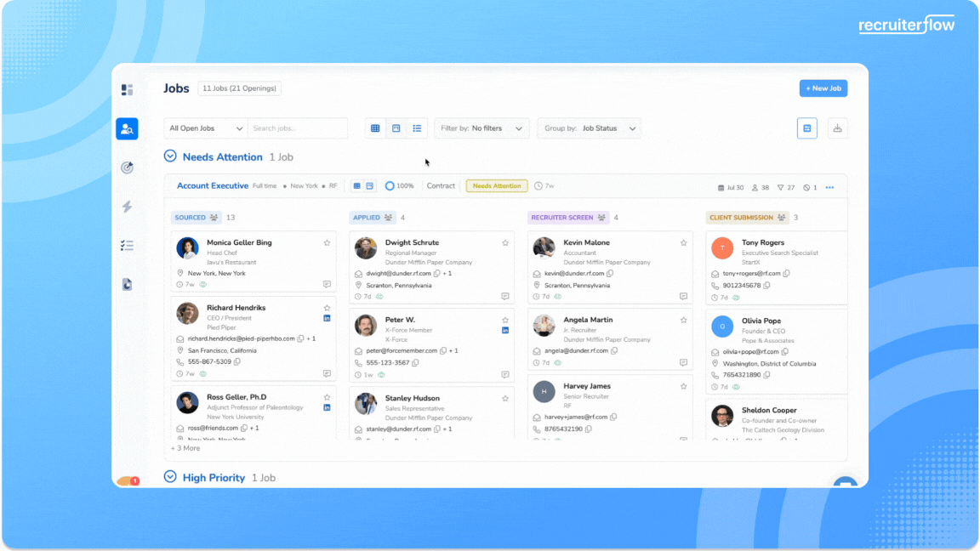Toggle favorite star on Kevin Malone
Image resolution: width=980 pixels, height=551 pixels.
coord(683,243)
